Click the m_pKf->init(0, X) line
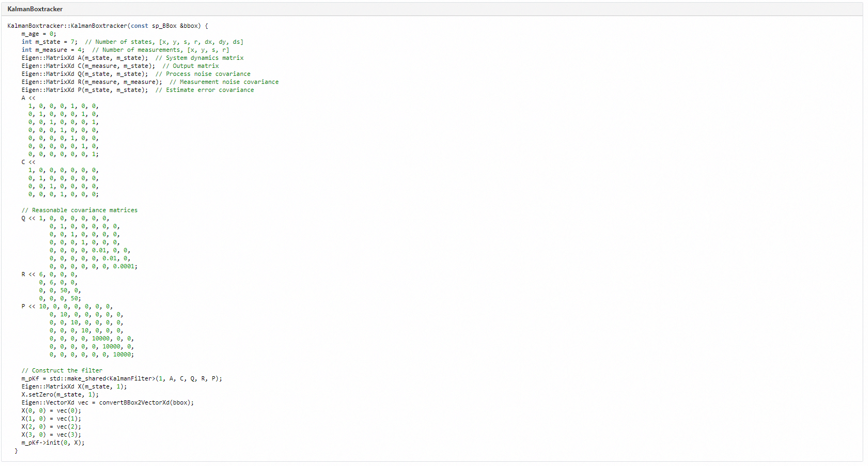The image size is (868, 466). (x=53, y=442)
